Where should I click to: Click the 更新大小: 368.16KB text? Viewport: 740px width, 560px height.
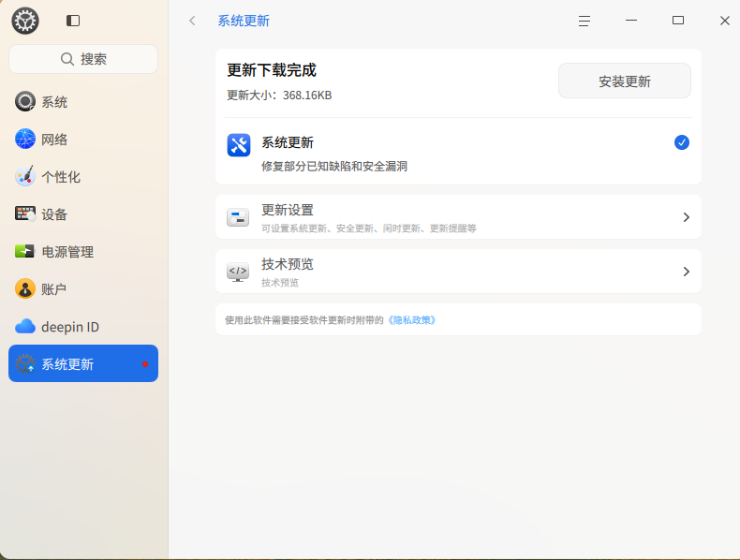point(279,96)
